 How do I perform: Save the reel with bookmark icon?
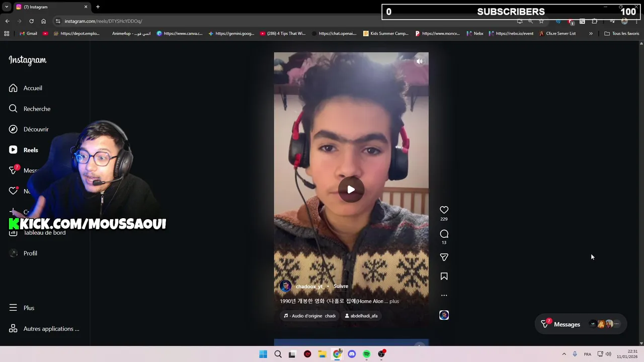444,277
